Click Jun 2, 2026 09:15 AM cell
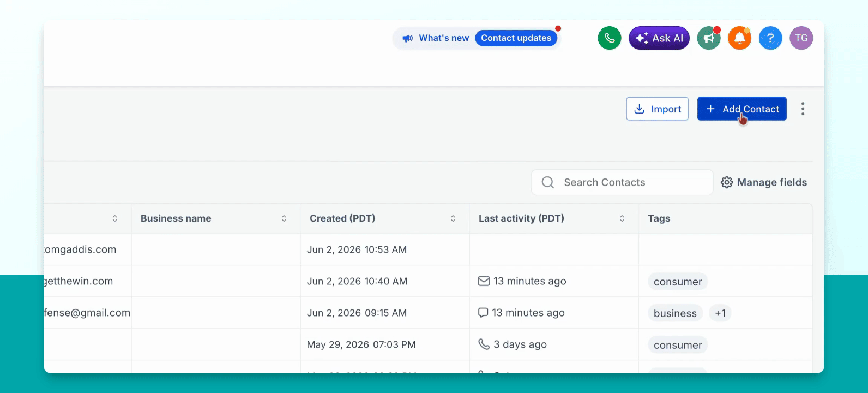 [385, 313]
